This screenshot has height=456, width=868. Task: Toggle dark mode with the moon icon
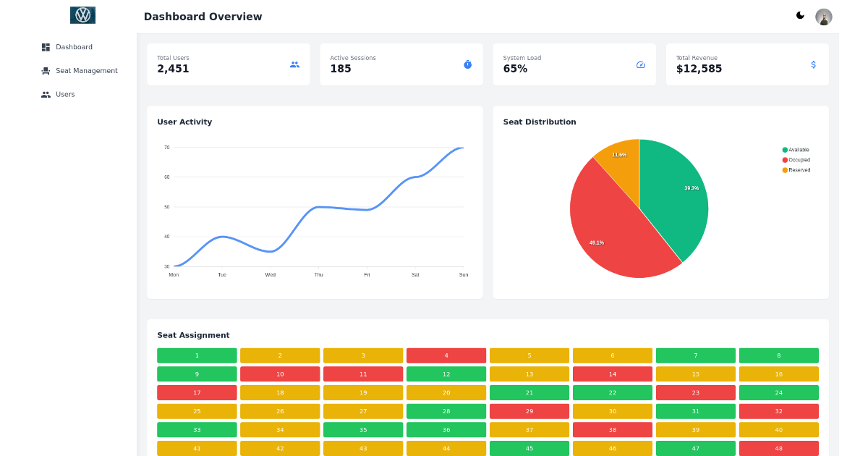(800, 14)
